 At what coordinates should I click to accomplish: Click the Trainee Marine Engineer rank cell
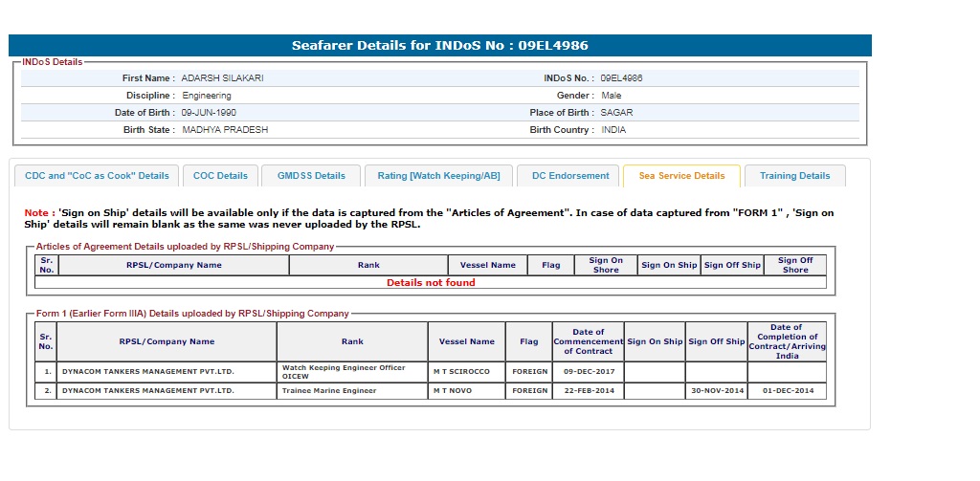(x=329, y=391)
